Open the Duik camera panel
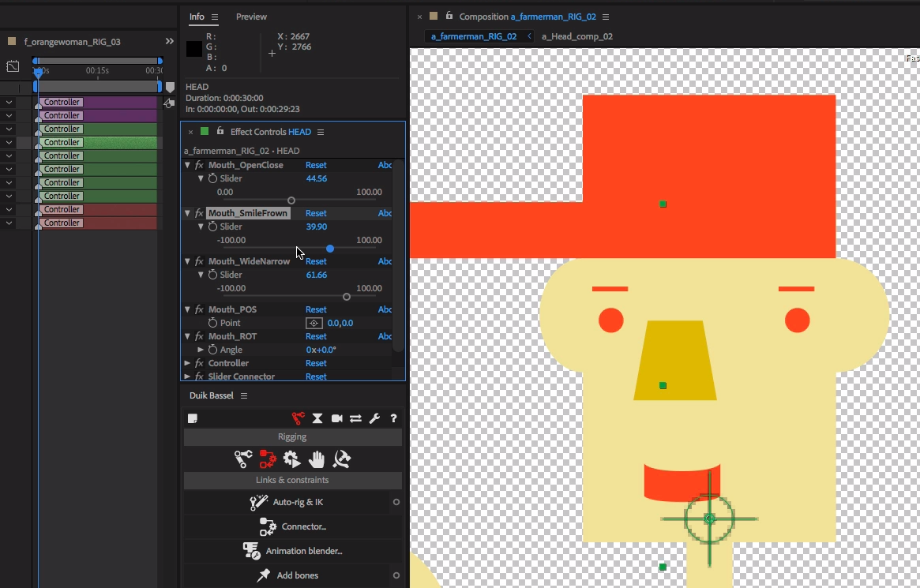Screen dimensions: 920x588 [x=336, y=418]
